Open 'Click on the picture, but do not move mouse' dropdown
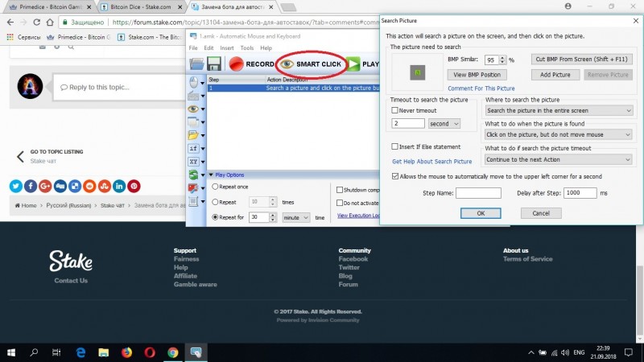 [558, 134]
